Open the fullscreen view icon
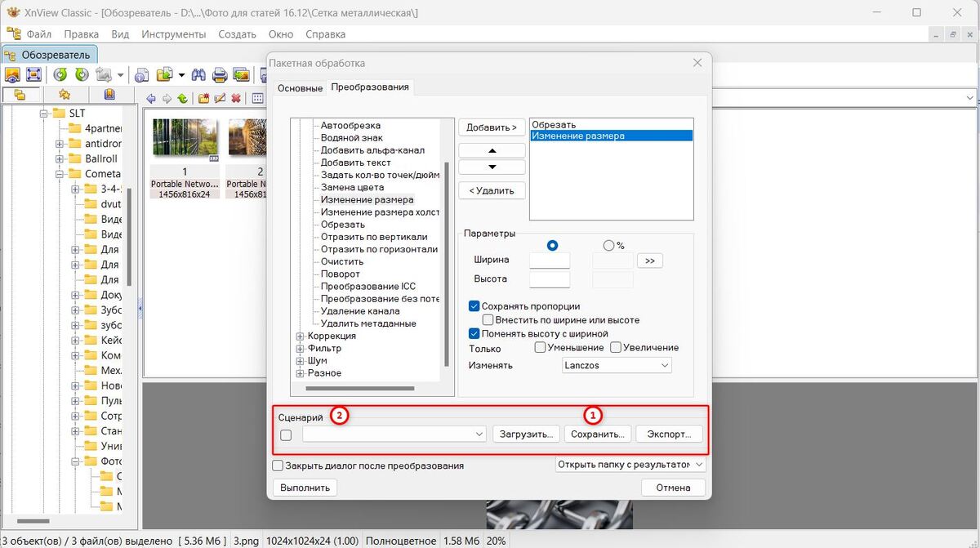The height and width of the screenshot is (548, 980). coord(33,75)
